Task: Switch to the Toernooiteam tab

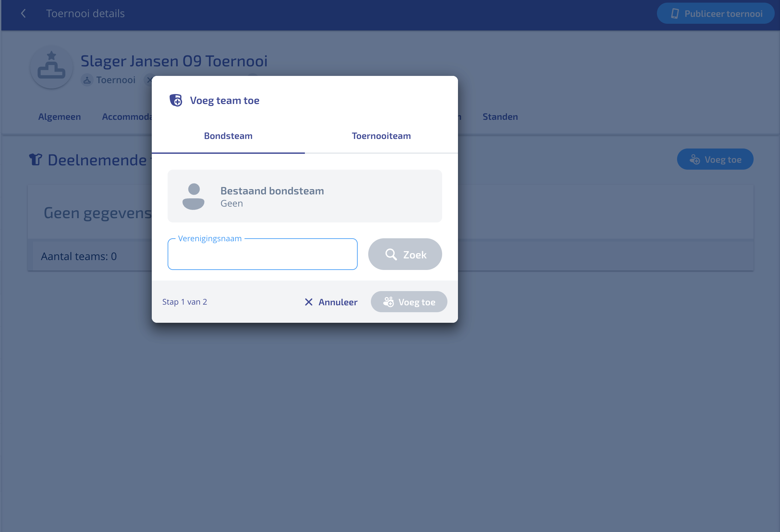Action: pyautogui.click(x=381, y=136)
